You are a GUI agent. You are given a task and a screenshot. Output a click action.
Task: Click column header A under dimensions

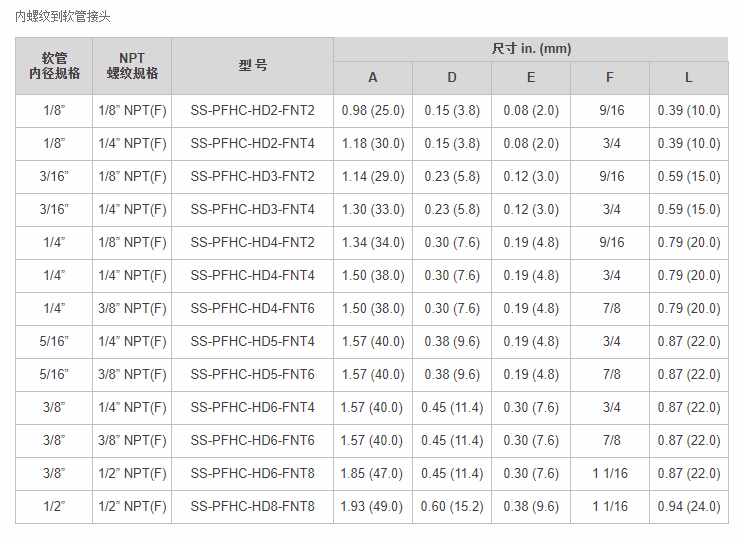pos(373,78)
